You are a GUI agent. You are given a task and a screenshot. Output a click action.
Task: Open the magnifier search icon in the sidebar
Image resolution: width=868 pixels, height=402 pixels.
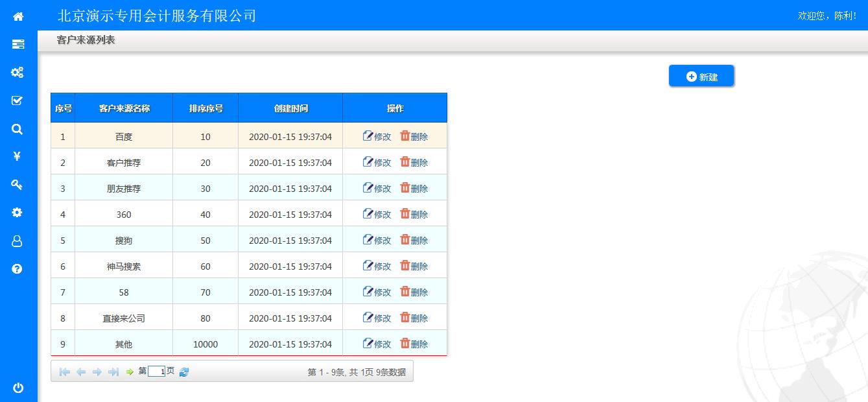pos(18,129)
